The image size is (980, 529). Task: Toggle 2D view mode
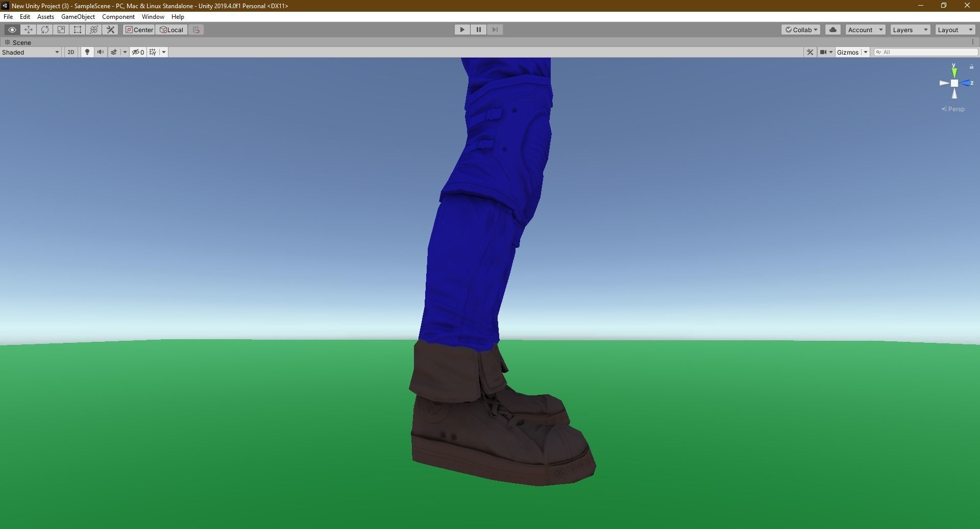[x=71, y=52]
